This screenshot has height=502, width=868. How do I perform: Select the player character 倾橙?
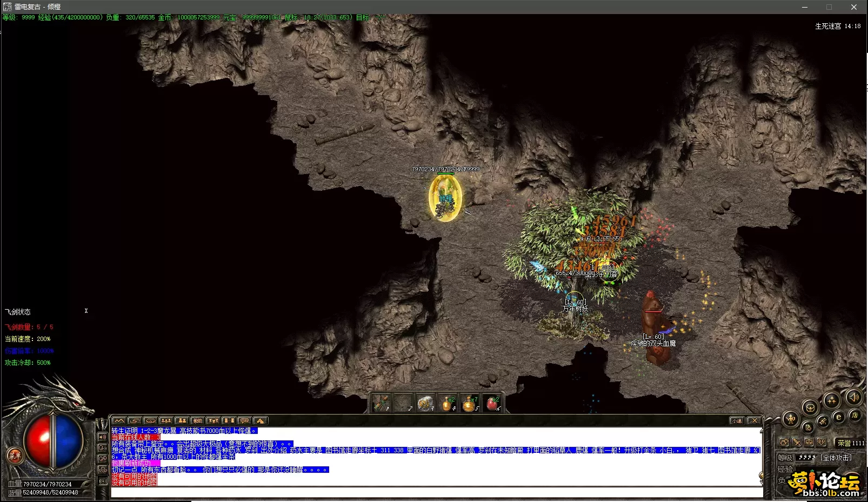point(445,198)
